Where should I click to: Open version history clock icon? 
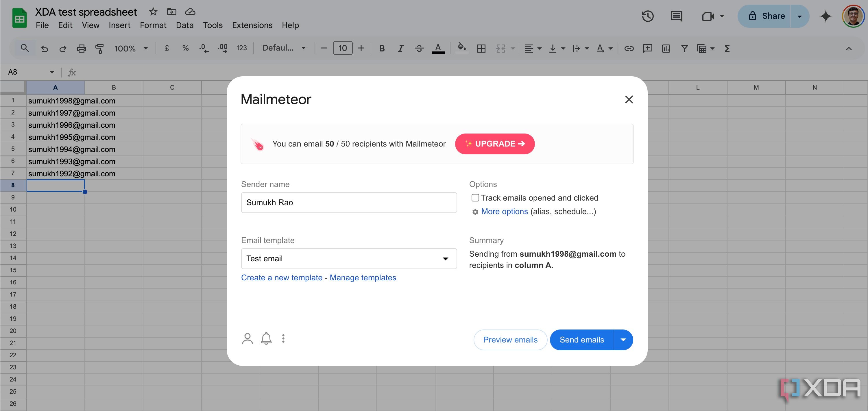coord(647,16)
